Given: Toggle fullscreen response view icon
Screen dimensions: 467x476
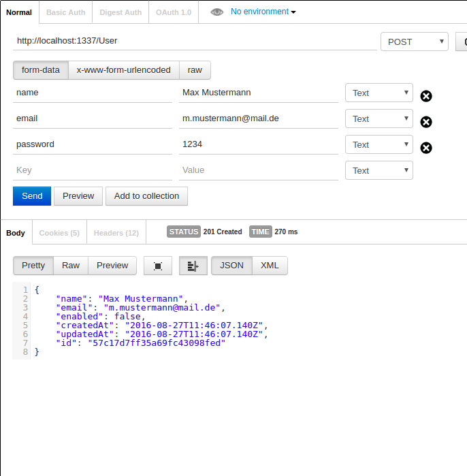Looking at the screenshot, I should (x=158, y=266).
